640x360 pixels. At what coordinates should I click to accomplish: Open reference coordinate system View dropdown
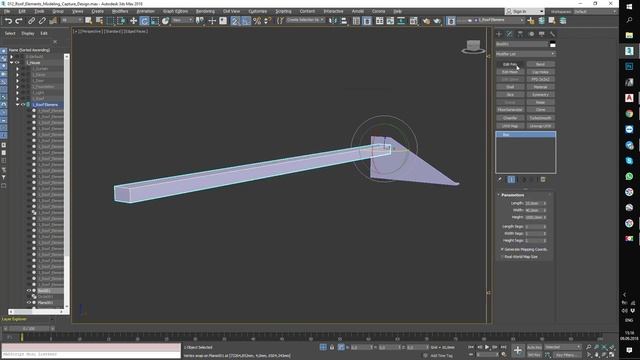[x=182, y=20]
